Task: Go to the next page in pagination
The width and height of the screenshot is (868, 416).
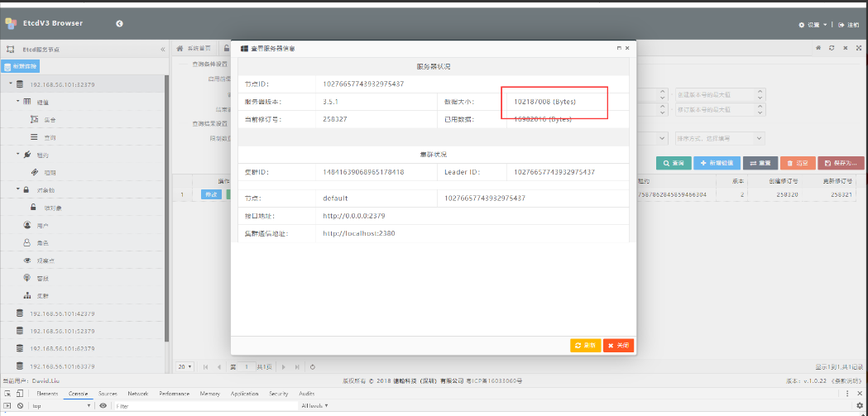Action: [284, 366]
